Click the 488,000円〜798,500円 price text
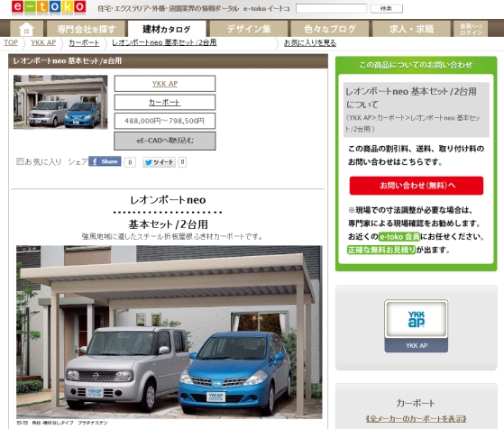Image resolution: width=504 pixels, height=429 pixels. 164,121
